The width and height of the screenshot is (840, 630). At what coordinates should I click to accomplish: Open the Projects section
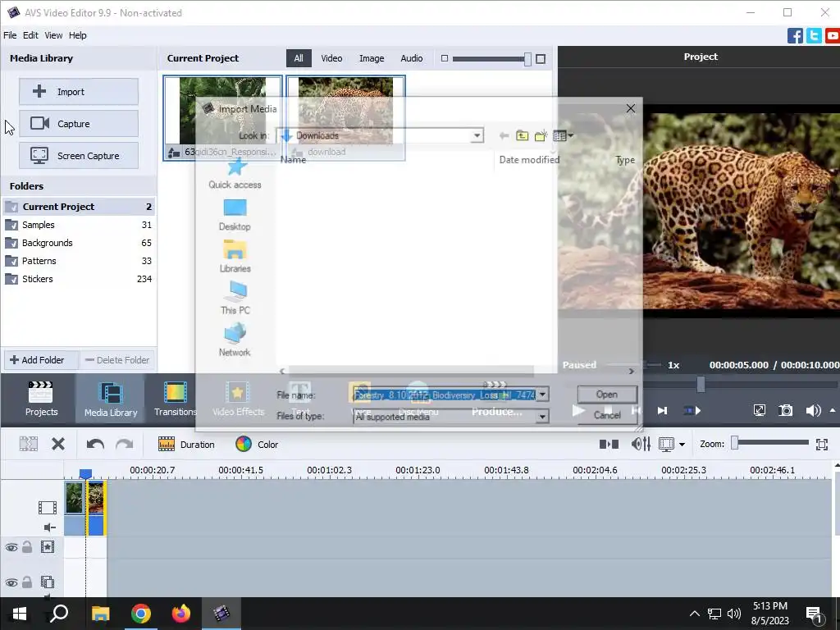pos(41,399)
